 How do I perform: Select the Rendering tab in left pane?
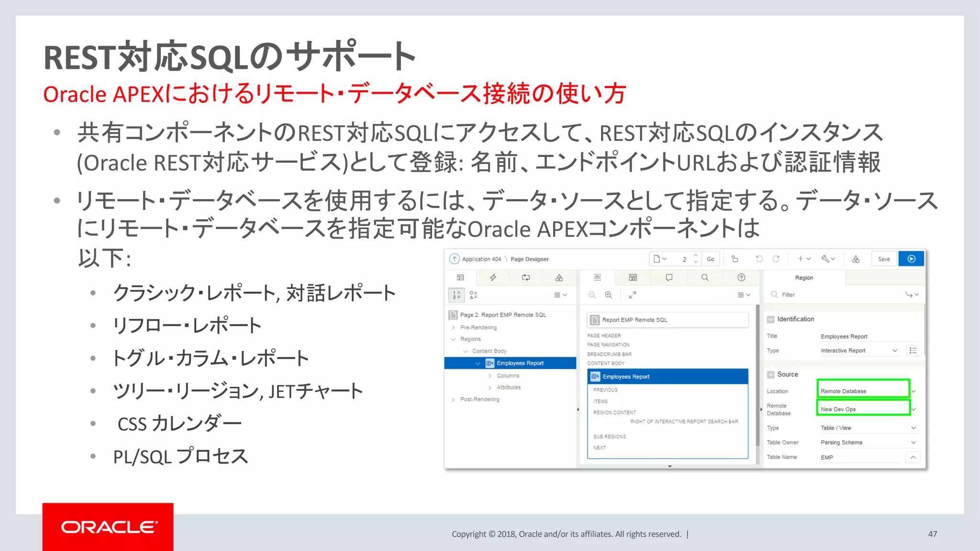click(460, 277)
